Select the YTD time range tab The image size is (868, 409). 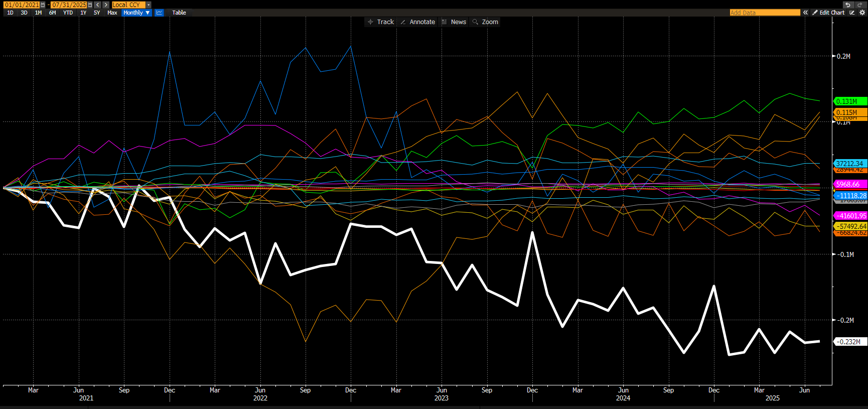pyautogui.click(x=68, y=13)
